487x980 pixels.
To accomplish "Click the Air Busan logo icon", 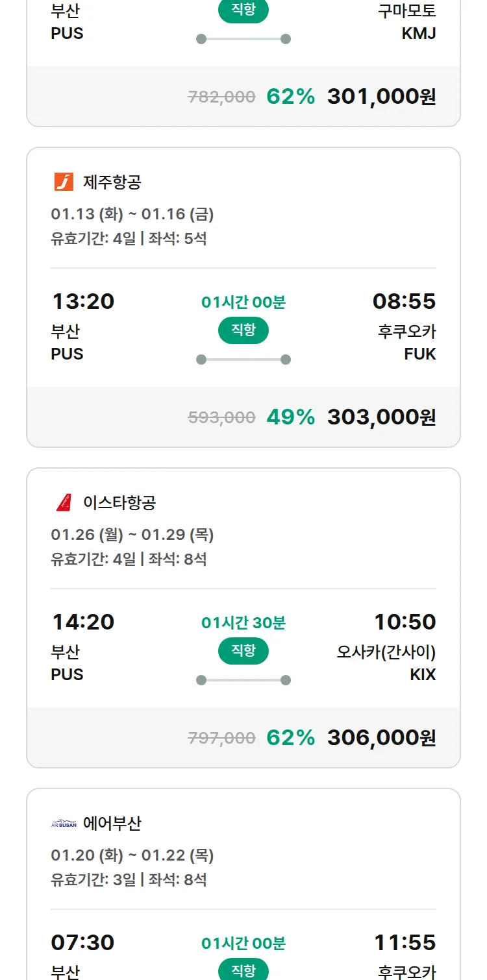I will [x=64, y=824].
